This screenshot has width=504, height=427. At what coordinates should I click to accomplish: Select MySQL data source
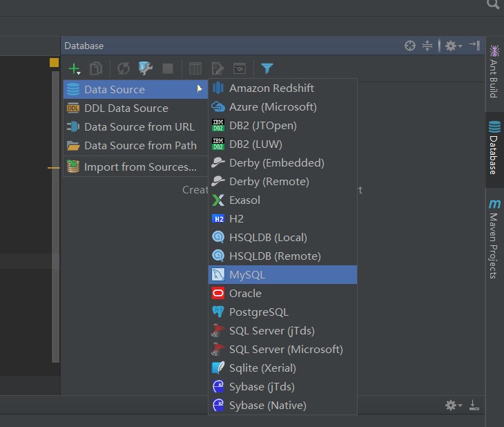pos(282,275)
